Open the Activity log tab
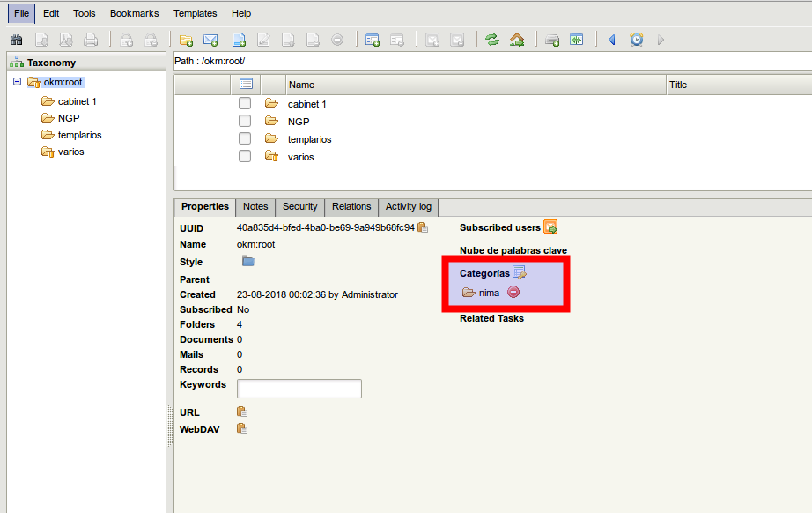Screen dimensions: 812x513 [408, 206]
